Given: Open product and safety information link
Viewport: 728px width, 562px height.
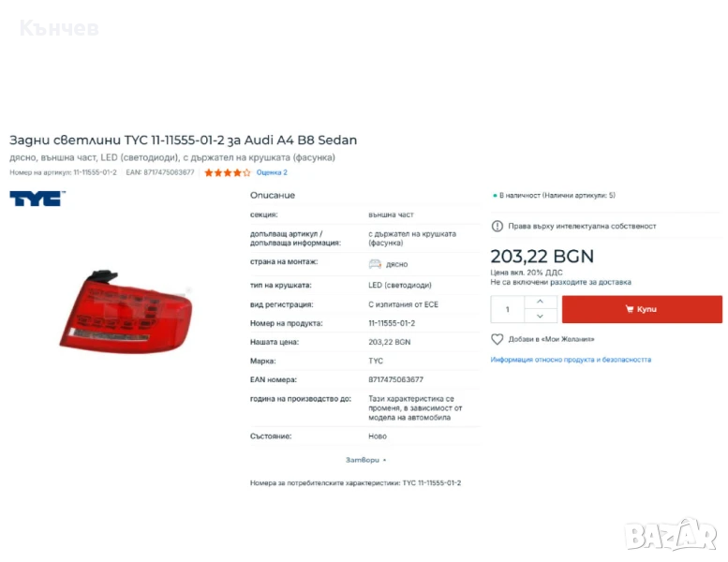Looking at the screenshot, I should [571, 360].
